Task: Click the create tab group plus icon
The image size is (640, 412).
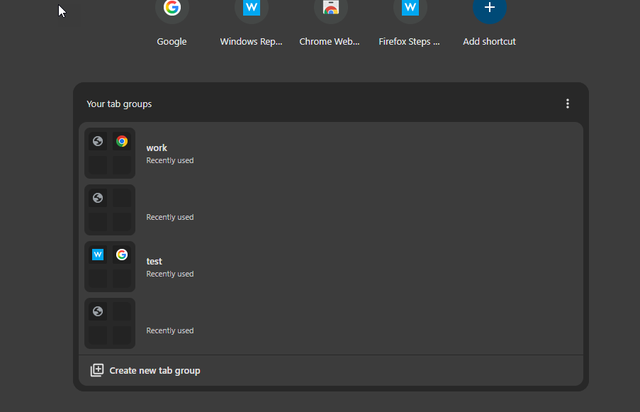Action: coord(97,370)
